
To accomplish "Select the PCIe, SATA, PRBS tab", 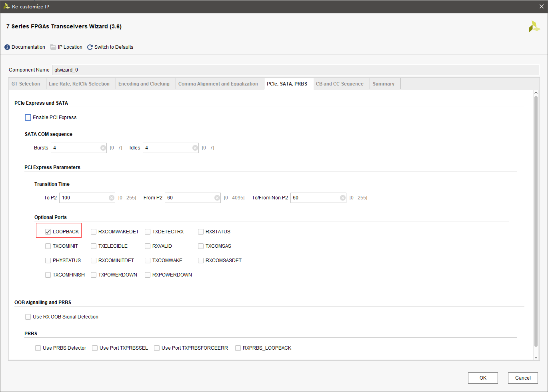I will click(x=287, y=84).
